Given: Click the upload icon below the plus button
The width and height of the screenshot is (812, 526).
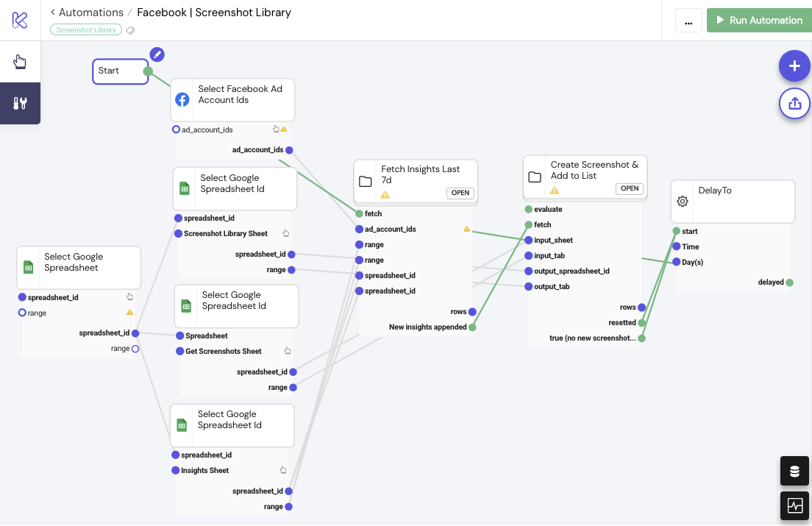Looking at the screenshot, I should coord(794,103).
